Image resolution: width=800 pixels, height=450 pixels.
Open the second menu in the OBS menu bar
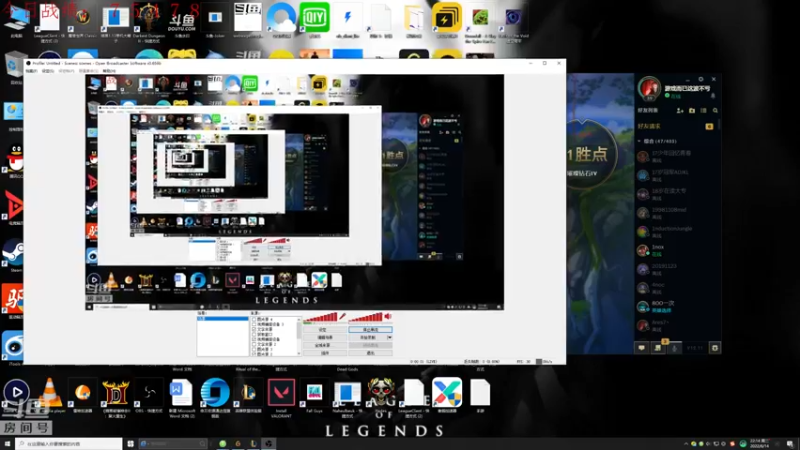coord(47,71)
